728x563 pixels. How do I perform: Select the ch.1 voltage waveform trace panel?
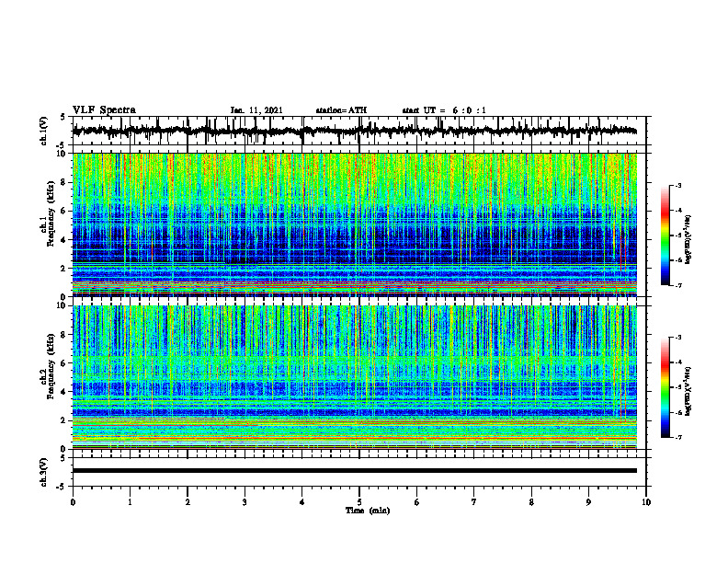[359, 131]
